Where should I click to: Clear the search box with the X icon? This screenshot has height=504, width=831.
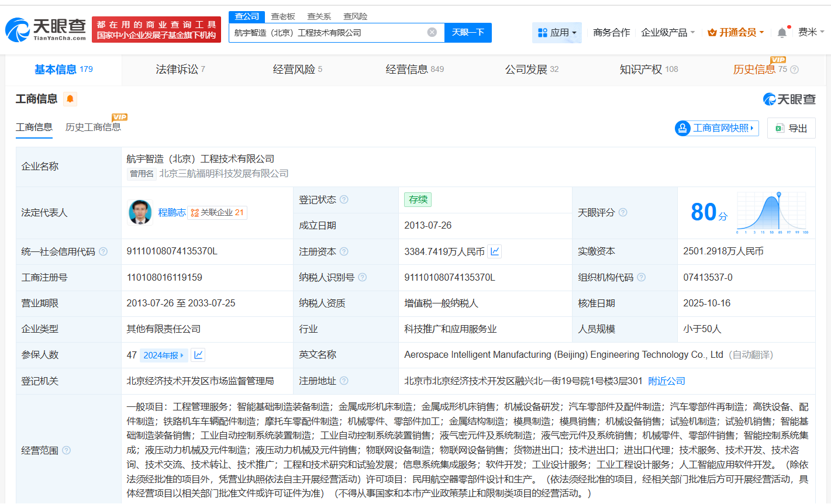[432, 32]
